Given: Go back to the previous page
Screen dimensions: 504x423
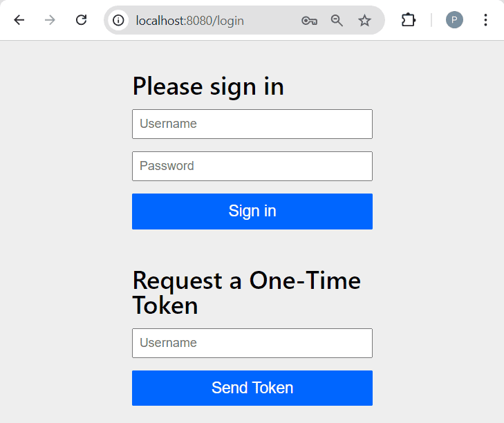Looking at the screenshot, I should [x=19, y=20].
